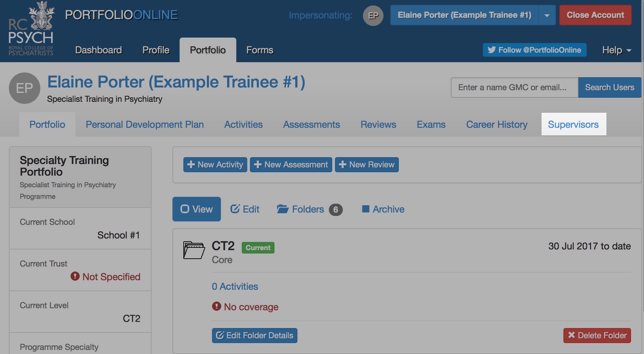The width and height of the screenshot is (644, 354).
Task: Toggle the Archive view
Action: click(x=383, y=209)
